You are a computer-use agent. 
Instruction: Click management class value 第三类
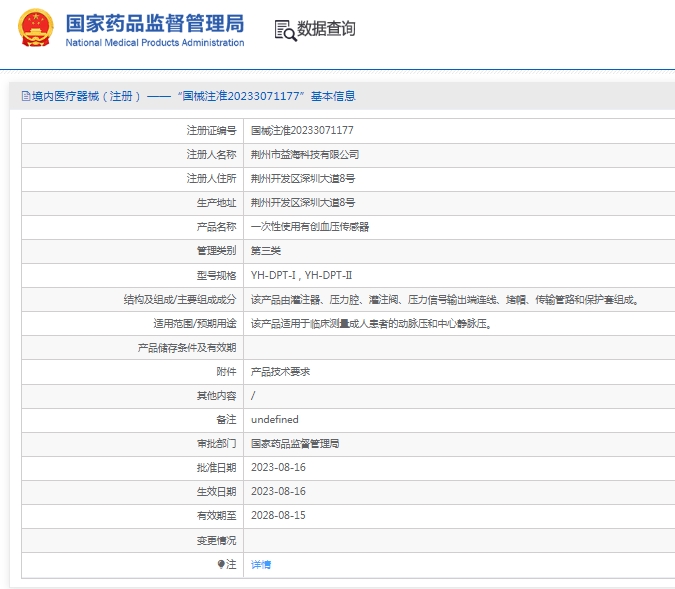tap(266, 251)
